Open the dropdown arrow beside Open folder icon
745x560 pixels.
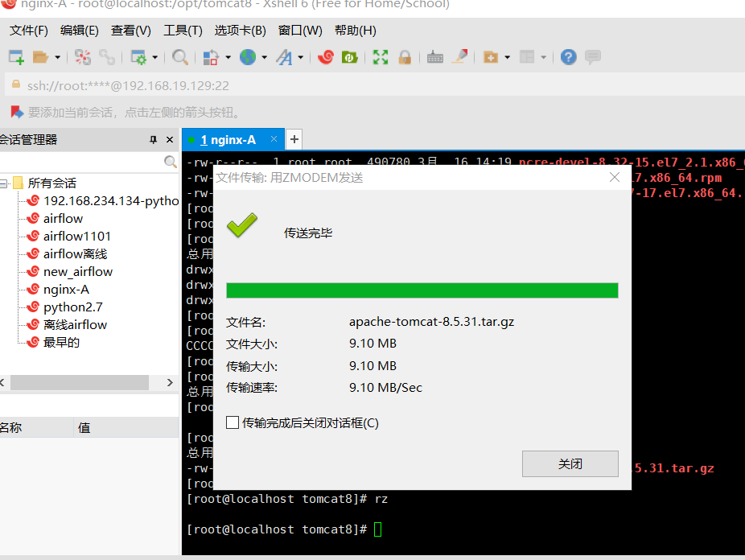click(x=57, y=57)
